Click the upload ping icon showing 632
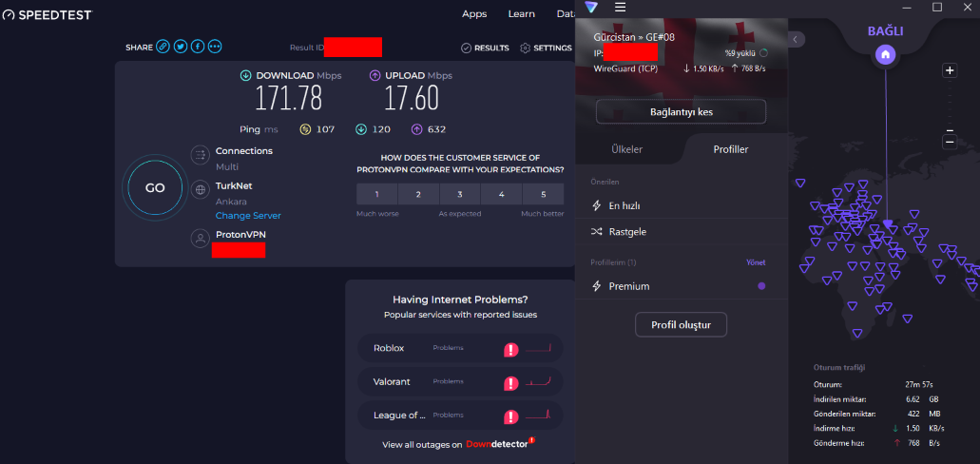This screenshot has width=980, height=464. click(x=416, y=129)
